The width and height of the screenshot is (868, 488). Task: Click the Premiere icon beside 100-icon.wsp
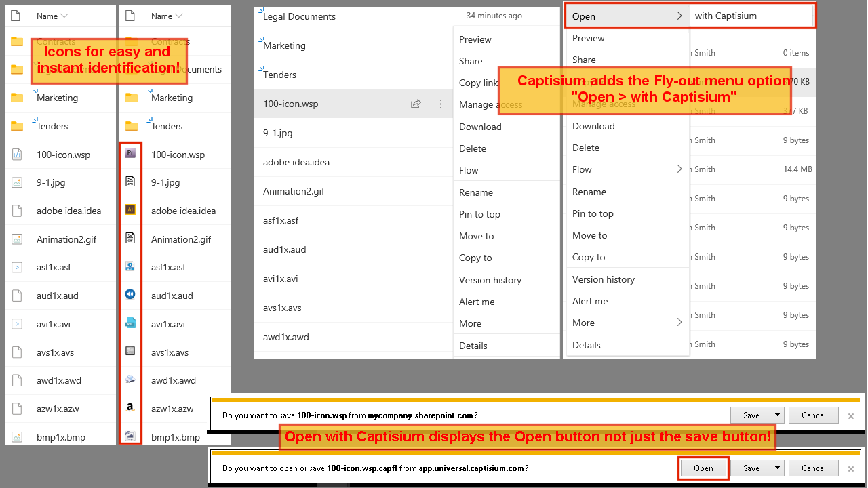pos(131,154)
